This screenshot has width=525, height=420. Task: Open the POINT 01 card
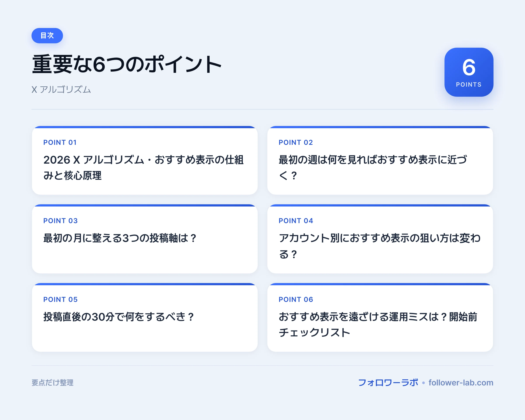pos(145,160)
